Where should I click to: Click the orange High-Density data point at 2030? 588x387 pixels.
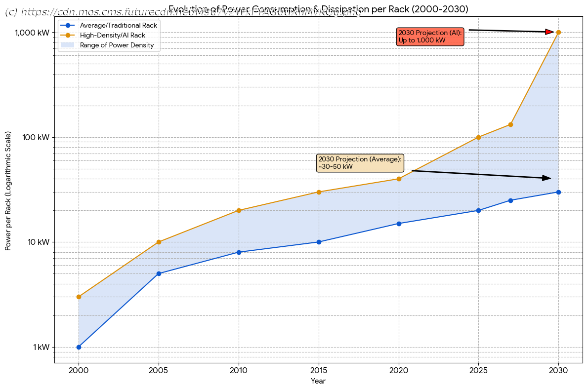pyautogui.click(x=558, y=32)
